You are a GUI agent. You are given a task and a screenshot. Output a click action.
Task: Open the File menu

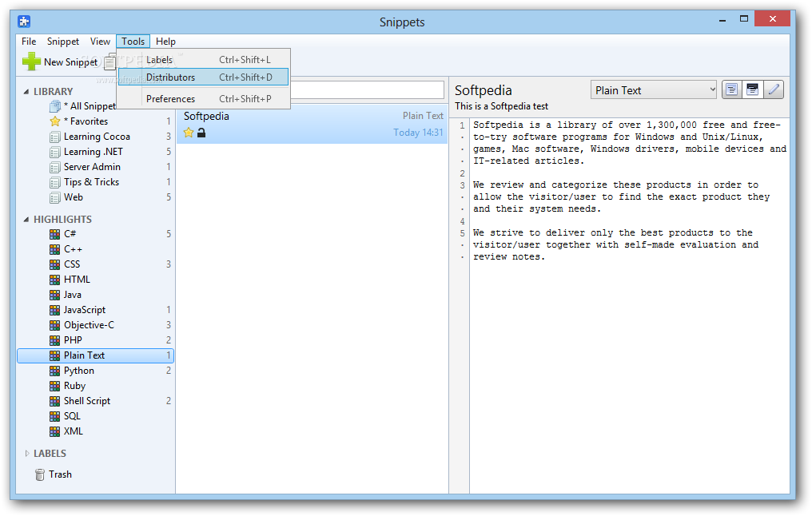[x=29, y=42]
